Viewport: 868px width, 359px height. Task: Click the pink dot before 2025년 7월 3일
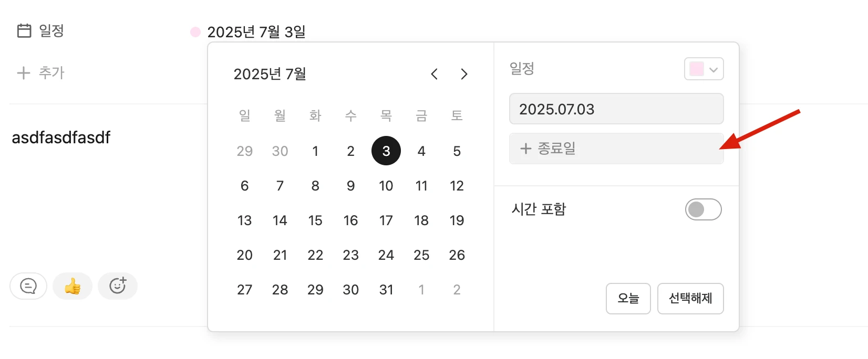pos(195,32)
